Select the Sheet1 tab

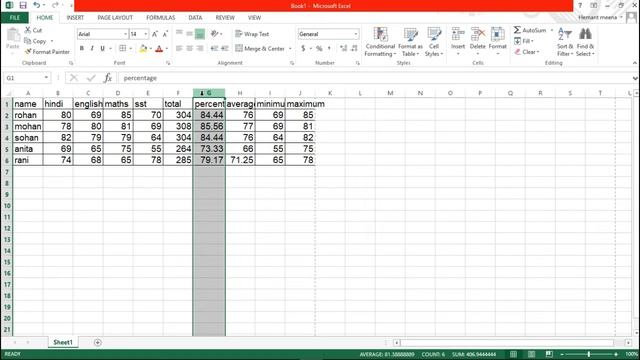(63, 342)
